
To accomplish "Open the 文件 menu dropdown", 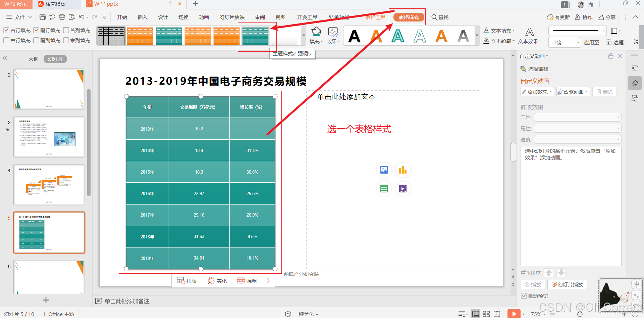I will 19,17.
